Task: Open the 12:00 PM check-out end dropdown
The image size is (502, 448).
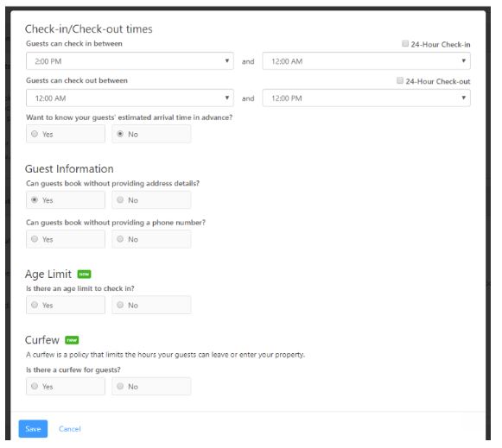Action: pos(366,98)
